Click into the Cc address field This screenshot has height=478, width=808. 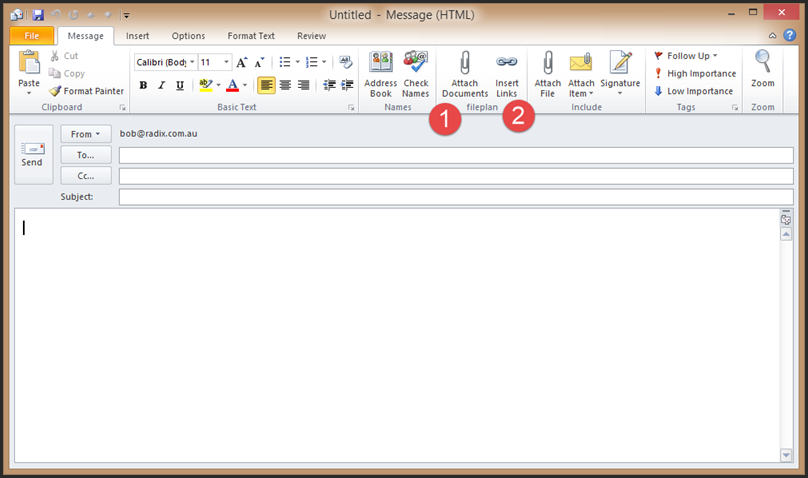pos(456,176)
